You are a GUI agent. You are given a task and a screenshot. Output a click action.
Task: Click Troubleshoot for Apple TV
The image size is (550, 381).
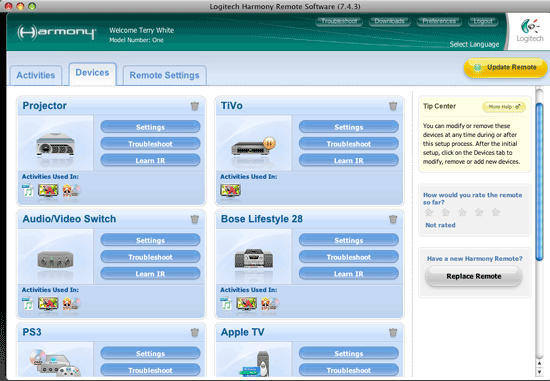click(349, 370)
